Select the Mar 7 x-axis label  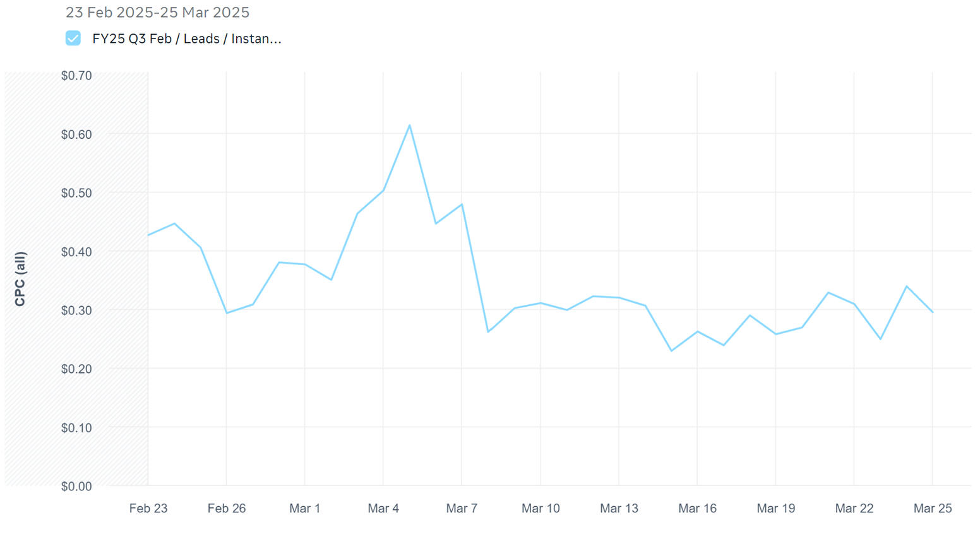(462, 508)
